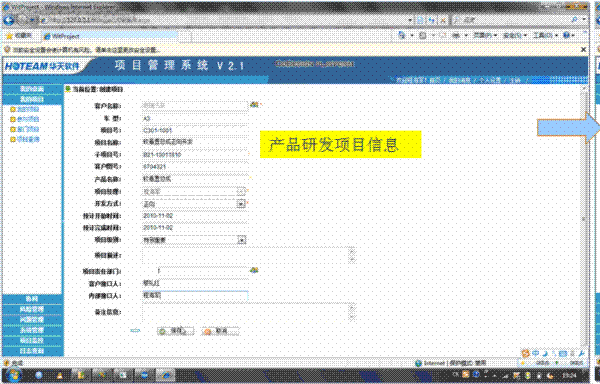This screenshot has height=384, width=600.
Task: Click the Internet Explorer taskbar icon
Action: coord(165,375)
